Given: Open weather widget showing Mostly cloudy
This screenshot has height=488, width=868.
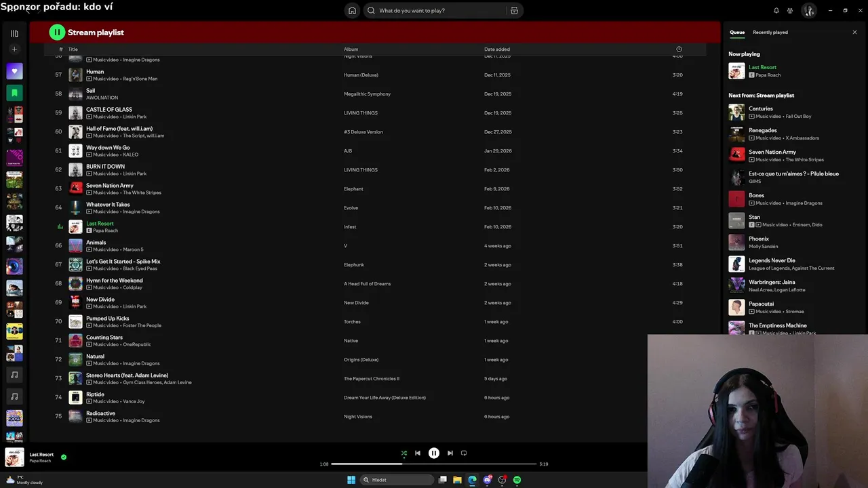Looking at the screenshot, I should (x=24, y=480).
